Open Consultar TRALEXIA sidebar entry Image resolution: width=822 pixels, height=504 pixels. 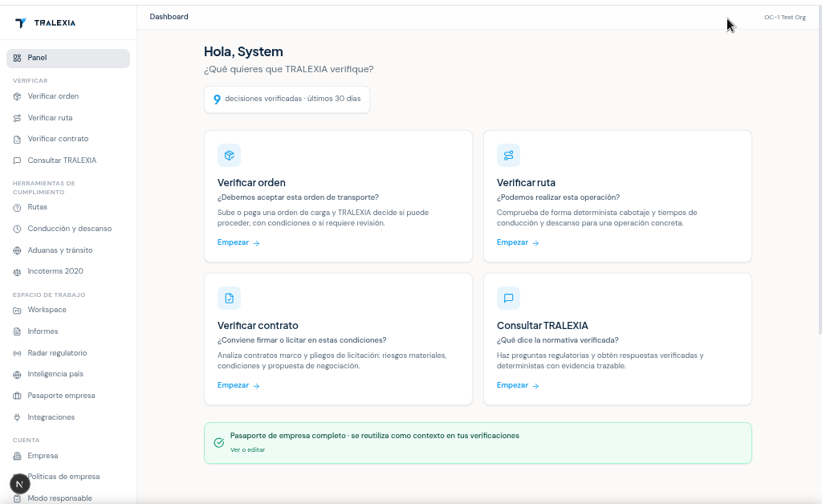[68, 161]
